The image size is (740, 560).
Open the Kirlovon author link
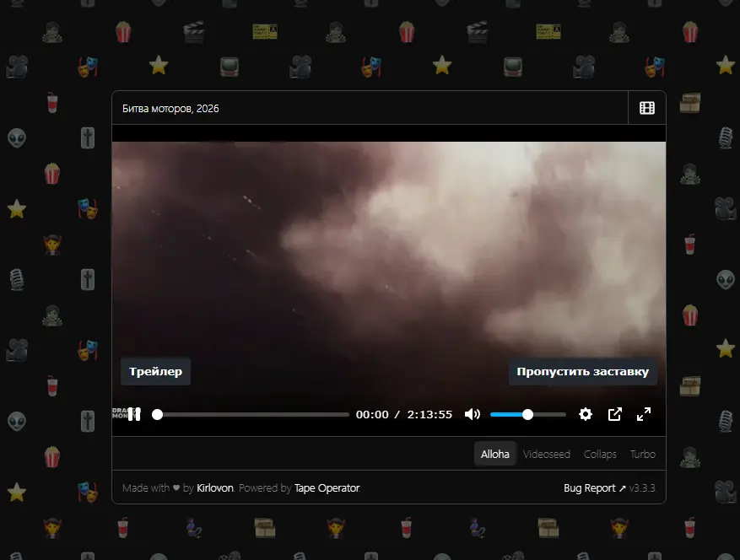tap(215, 487)
